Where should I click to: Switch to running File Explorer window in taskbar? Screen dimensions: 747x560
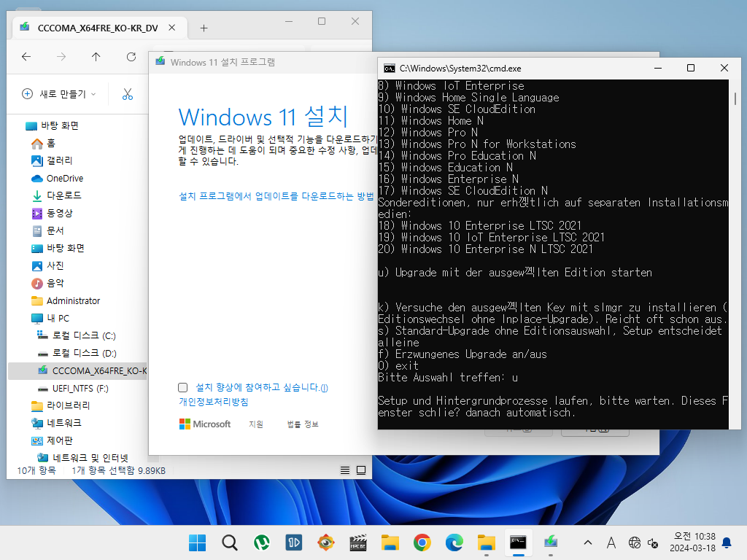click(487, 542)
